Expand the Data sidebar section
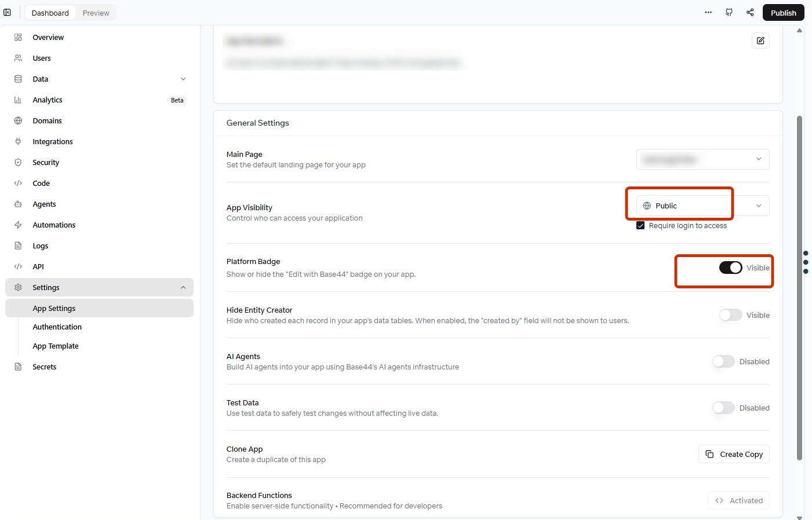The width and height of the screenshot is (812, 520). tap(183, 79)
